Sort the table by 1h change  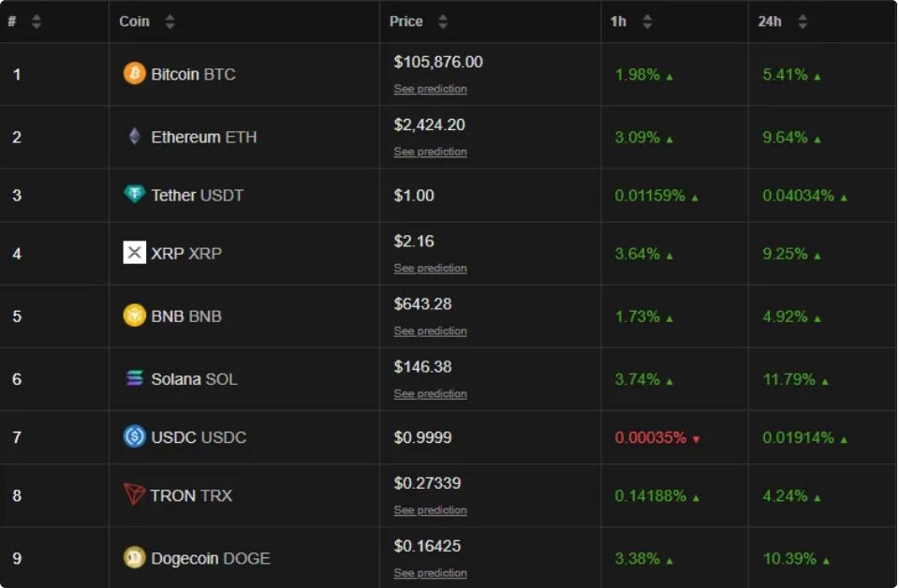click(647, 21)
